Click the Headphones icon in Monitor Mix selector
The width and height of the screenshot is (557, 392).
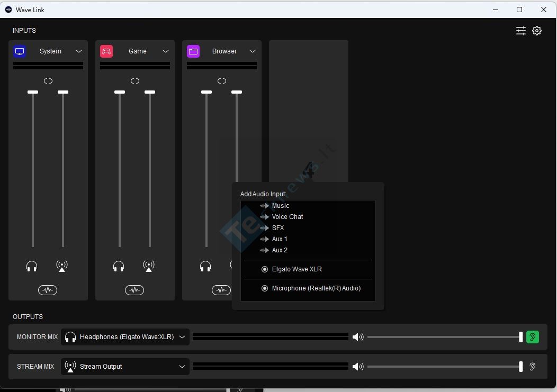point(70,337)
